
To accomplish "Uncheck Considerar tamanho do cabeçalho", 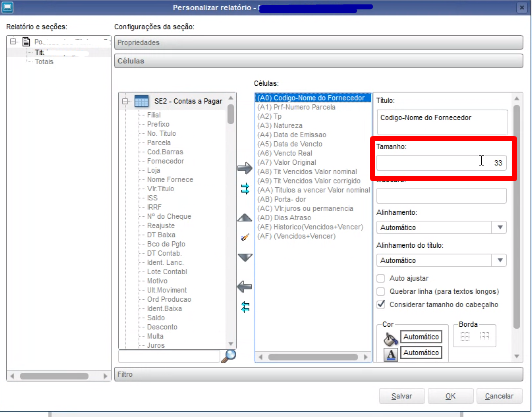I will (x=381, y=304).
